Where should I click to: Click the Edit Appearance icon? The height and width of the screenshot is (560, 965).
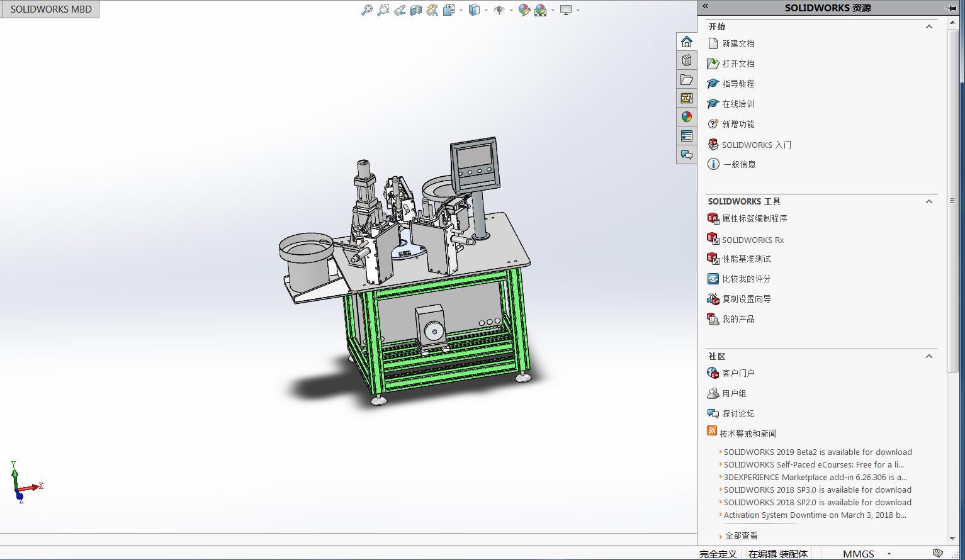pos(524,10)
